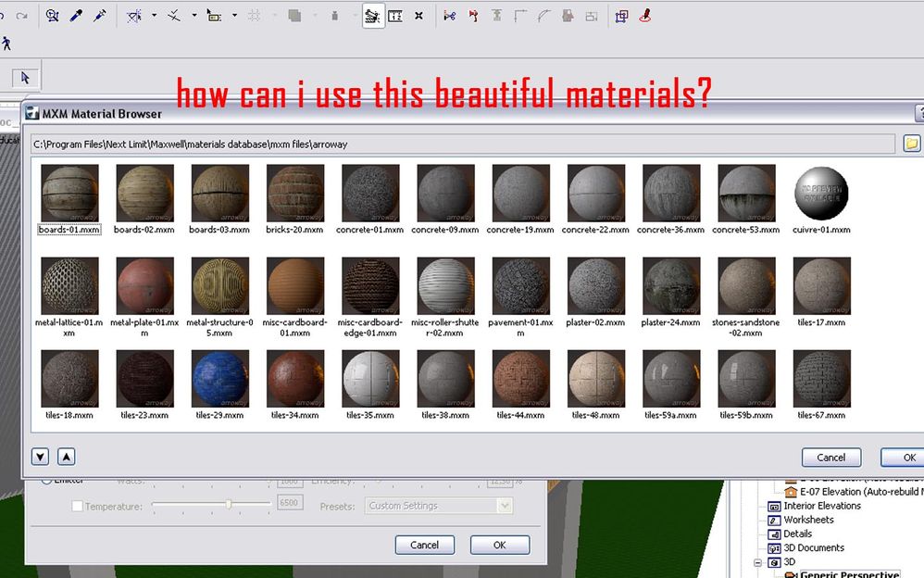Select the bricks-20.mxm material thumbnail
The height and width of the screenshot is (578, 924).
click(295, 194)
